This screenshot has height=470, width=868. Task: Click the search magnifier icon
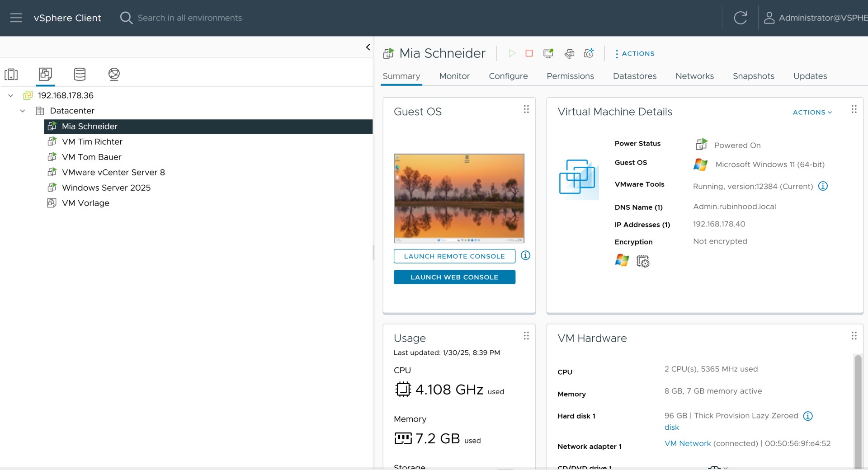pos(126,18)
